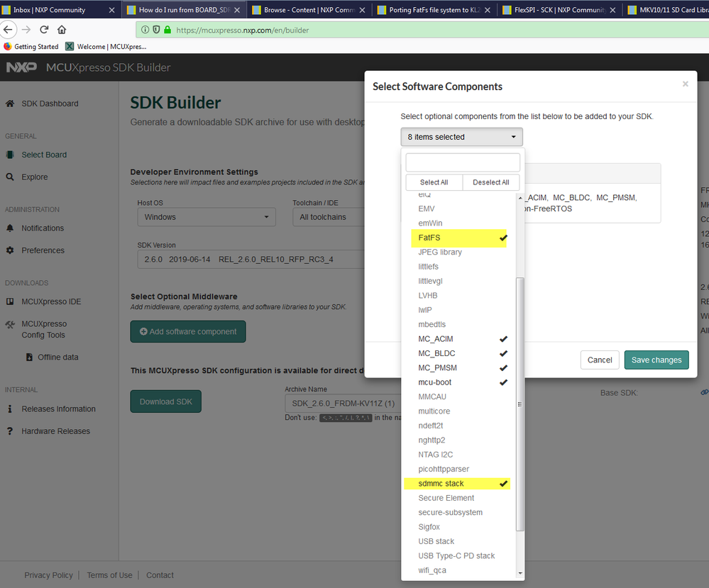Open the Welcome MCUXpresso bookmark

coord(106,47)
